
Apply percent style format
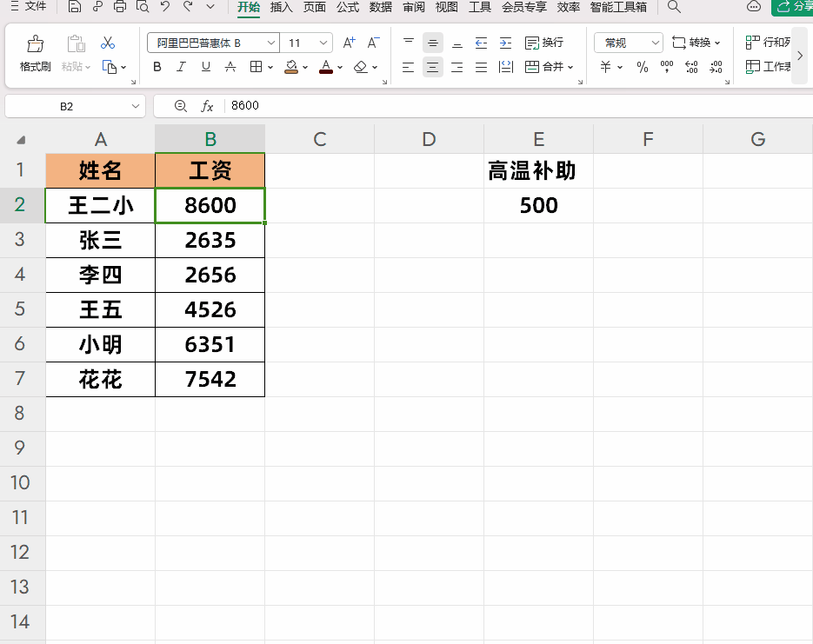(x=643, y=67)
